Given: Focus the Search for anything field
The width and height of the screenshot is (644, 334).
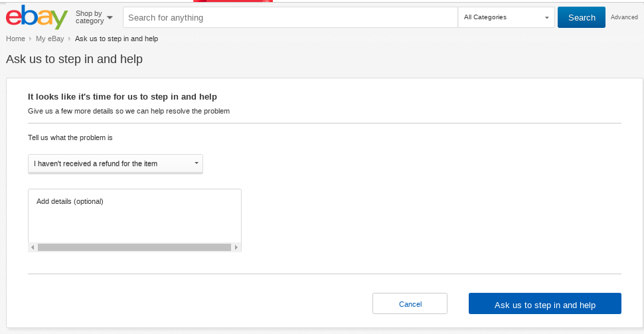Looking at the screenshot, I should [290, 17].
